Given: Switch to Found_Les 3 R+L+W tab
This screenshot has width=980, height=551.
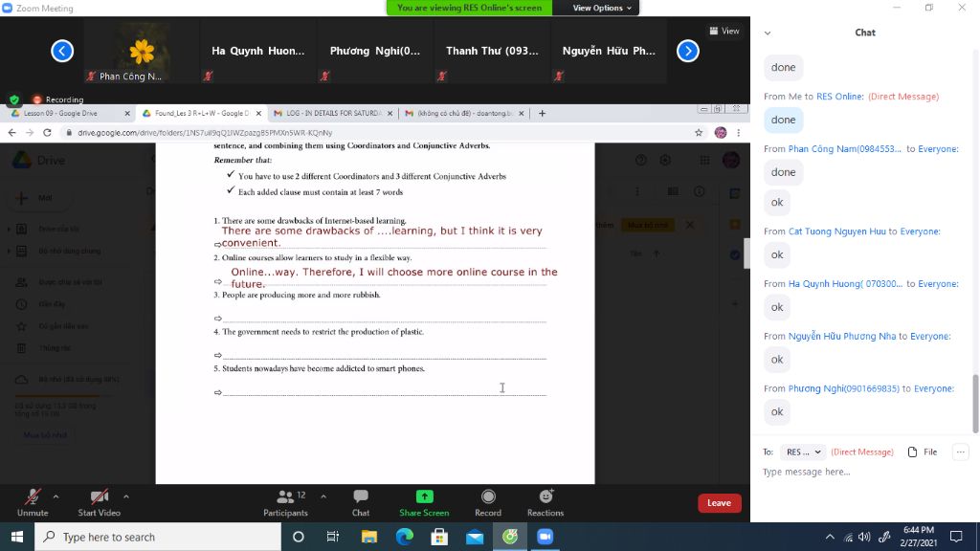Looking at the screenshot, I should 200,113.
